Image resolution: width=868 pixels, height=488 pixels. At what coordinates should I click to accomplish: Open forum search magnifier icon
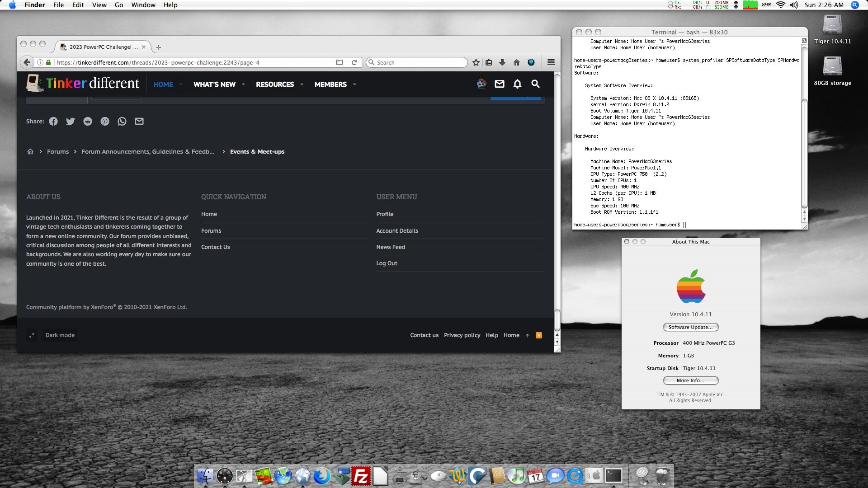(535, 84)
